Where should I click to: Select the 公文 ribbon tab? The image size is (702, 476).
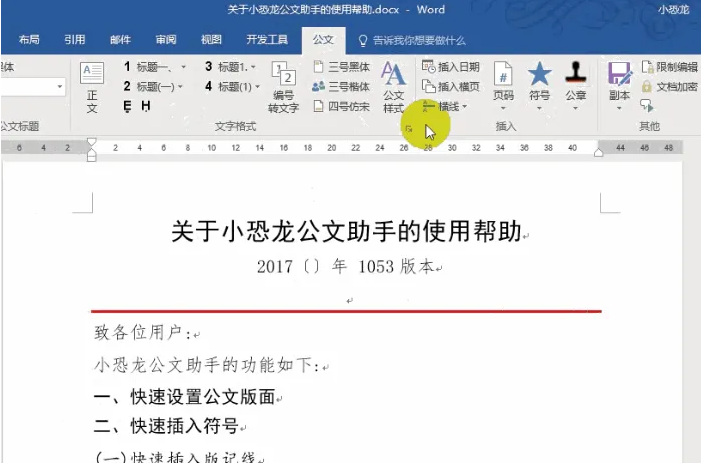[323, 40]
